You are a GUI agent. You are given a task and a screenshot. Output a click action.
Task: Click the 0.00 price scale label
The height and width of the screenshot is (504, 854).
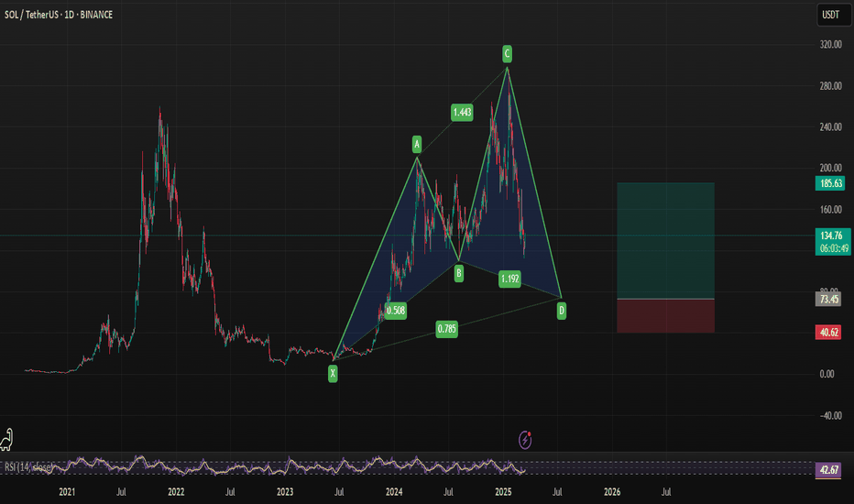pos(827,374)
